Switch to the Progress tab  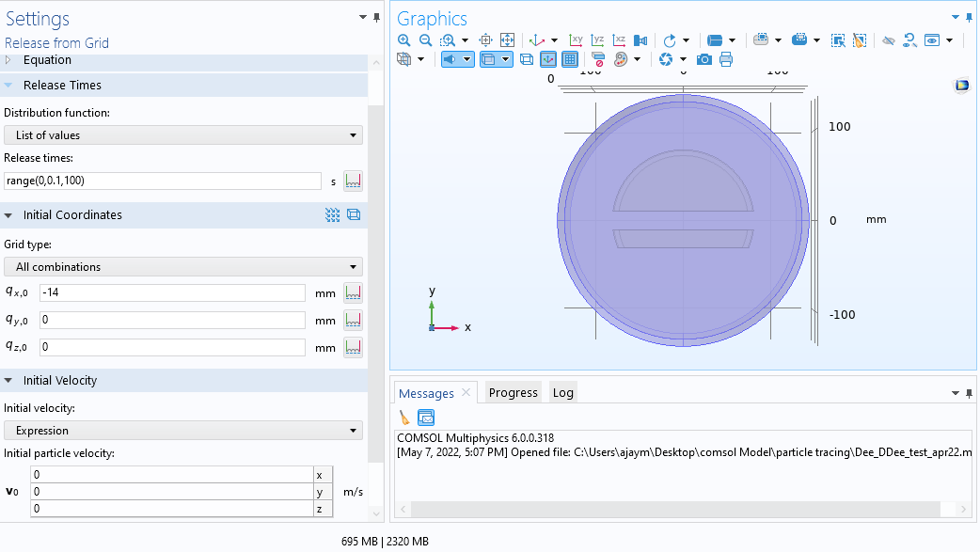pyautogui.click(x=514, y=393)
